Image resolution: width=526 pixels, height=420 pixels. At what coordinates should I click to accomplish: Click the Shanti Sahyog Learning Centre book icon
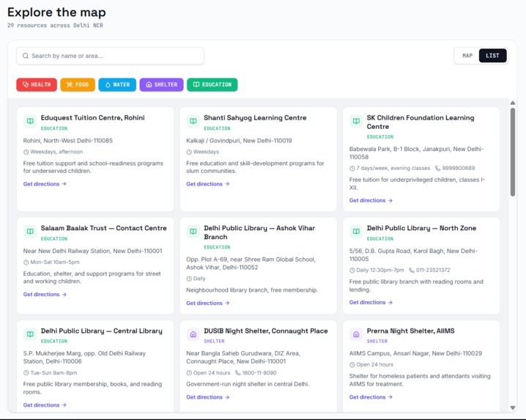(193, 121)
